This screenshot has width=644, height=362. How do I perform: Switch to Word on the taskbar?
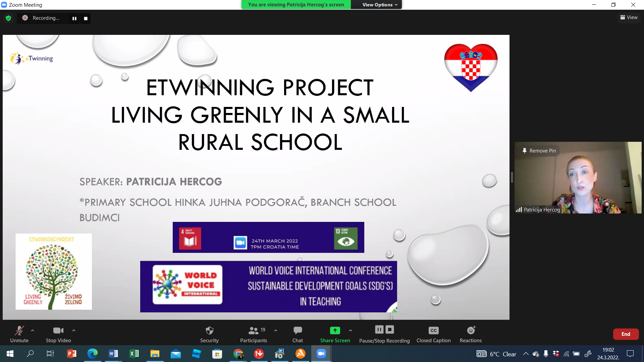point(113,354)
